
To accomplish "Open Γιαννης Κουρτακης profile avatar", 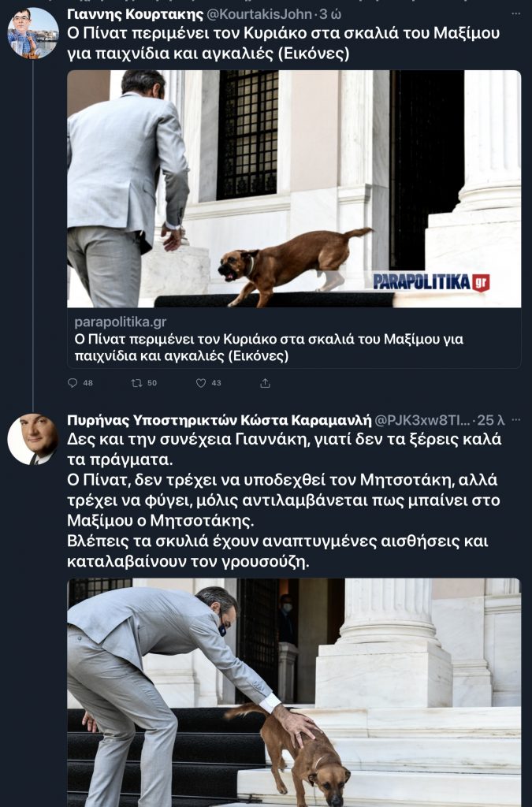I will point(33,33).
